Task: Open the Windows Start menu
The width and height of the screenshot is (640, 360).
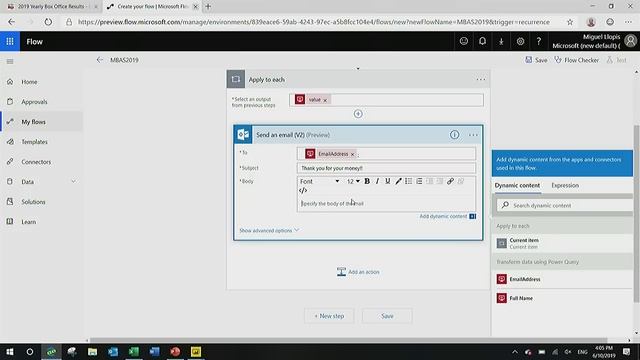Action: 10,352
